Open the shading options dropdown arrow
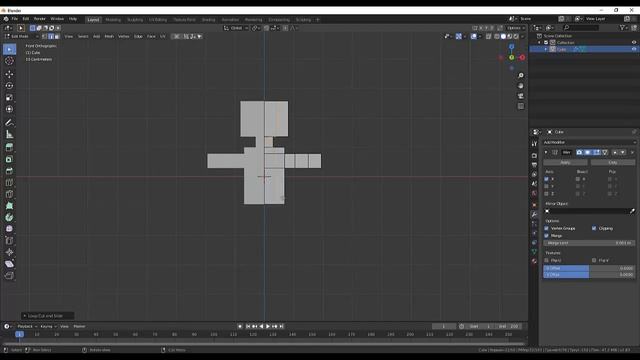This screenshot has height=360, width=640. 523,36
